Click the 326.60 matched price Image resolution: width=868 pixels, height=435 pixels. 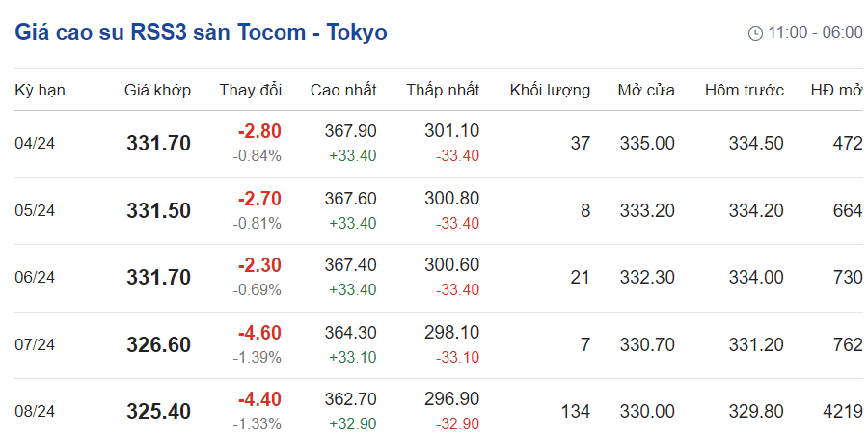point(158,344)
